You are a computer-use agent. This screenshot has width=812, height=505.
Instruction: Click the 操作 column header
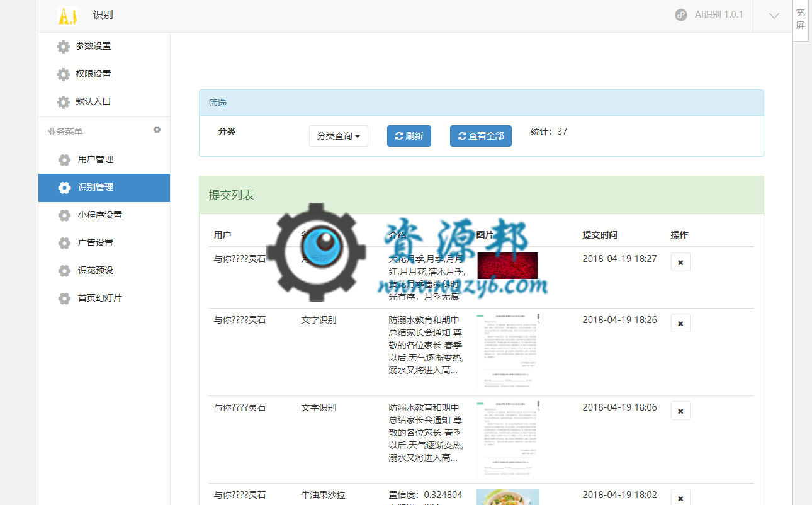pos(679,235)
